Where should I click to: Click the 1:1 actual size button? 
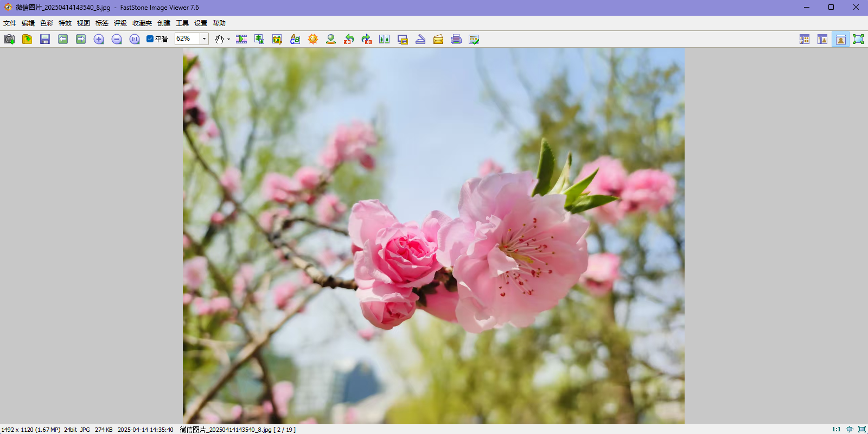(836, 429)
